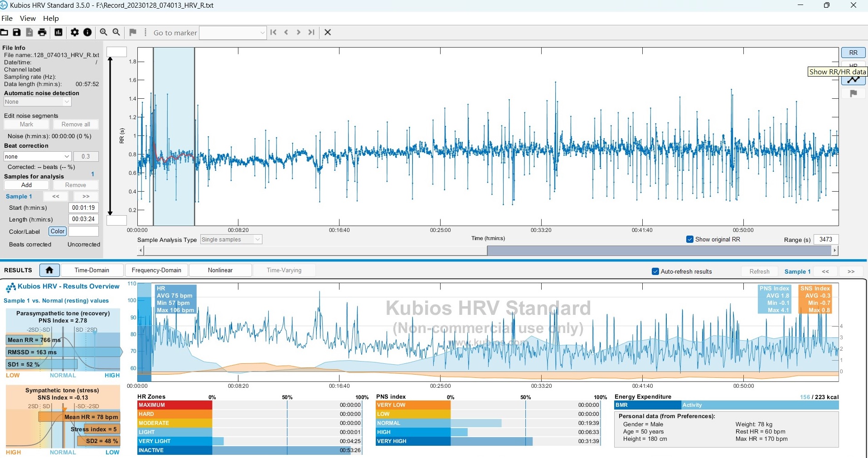Open the View menu
868x458 pixels.
click(28, 18)
